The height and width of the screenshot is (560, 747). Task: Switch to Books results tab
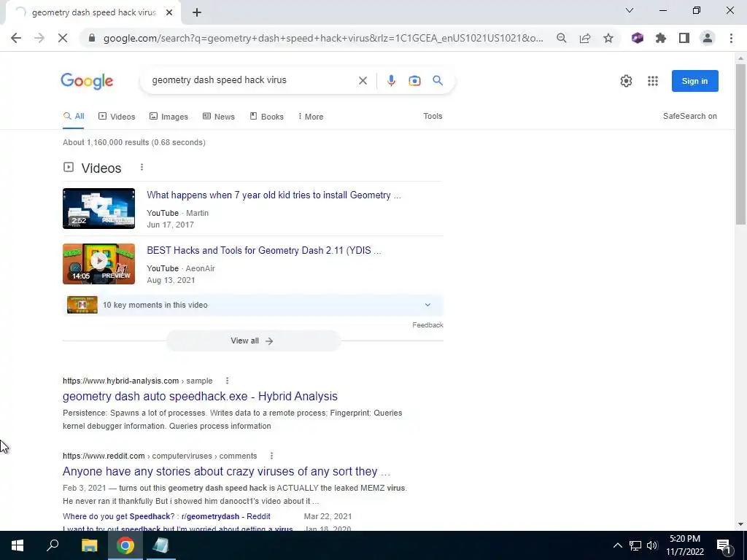267,116
